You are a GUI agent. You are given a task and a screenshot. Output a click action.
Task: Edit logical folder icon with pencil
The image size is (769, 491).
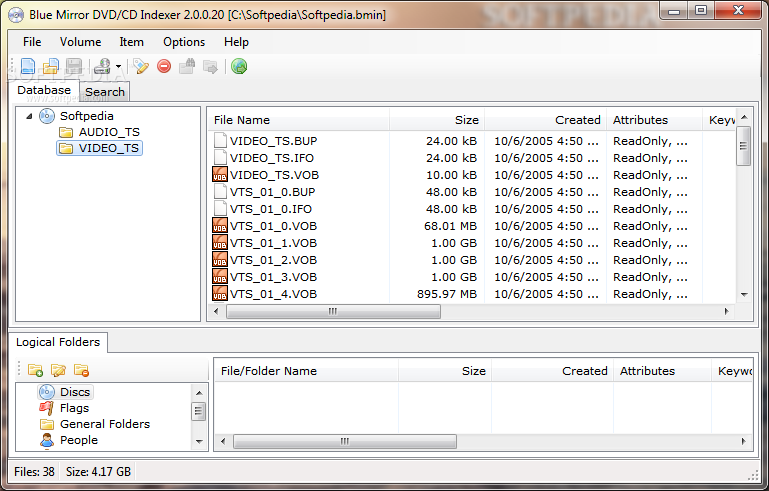(58, 370)
